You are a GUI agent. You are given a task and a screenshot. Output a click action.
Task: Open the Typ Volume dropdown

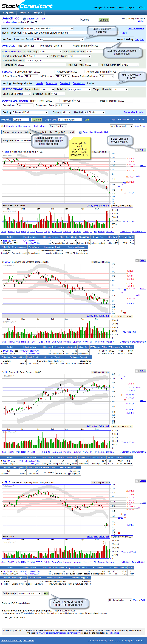tap(62, 46)
